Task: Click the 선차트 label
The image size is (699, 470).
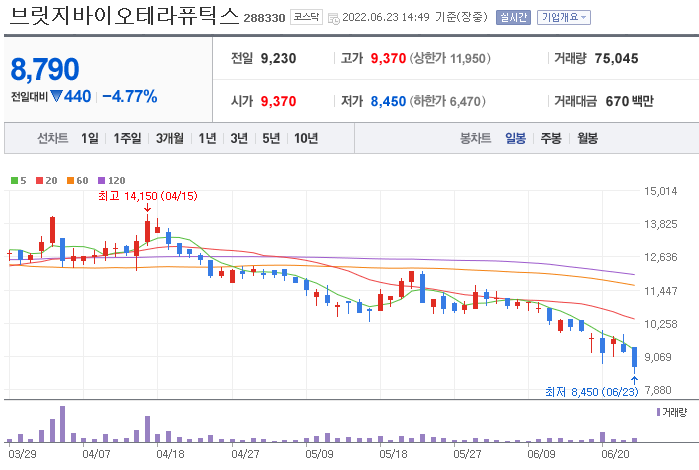Action: click(x=53, y=138)
